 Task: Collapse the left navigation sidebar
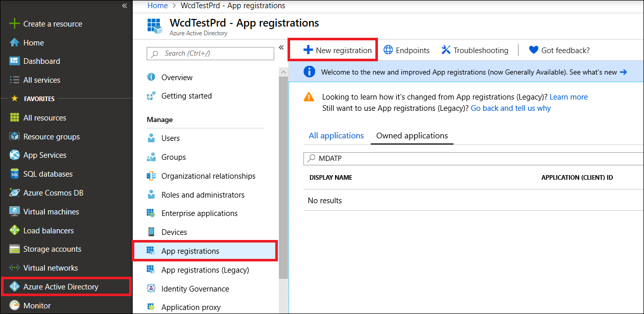124,6
